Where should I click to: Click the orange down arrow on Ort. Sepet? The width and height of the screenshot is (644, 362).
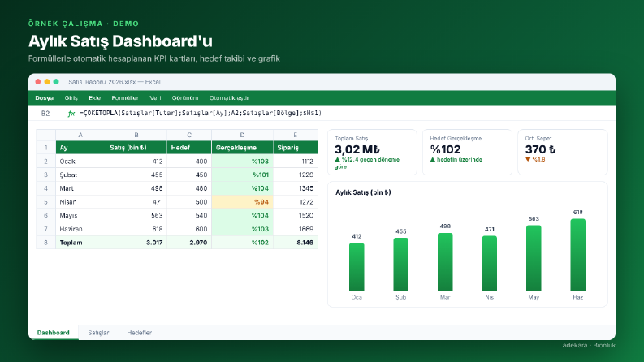[x=528, y=160]
